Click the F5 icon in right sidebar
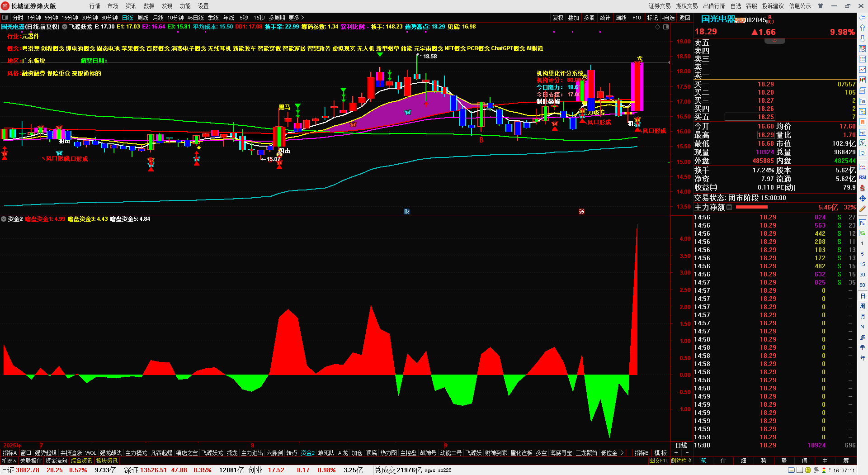The image size is (868, 475). click(x=863, y=223)
